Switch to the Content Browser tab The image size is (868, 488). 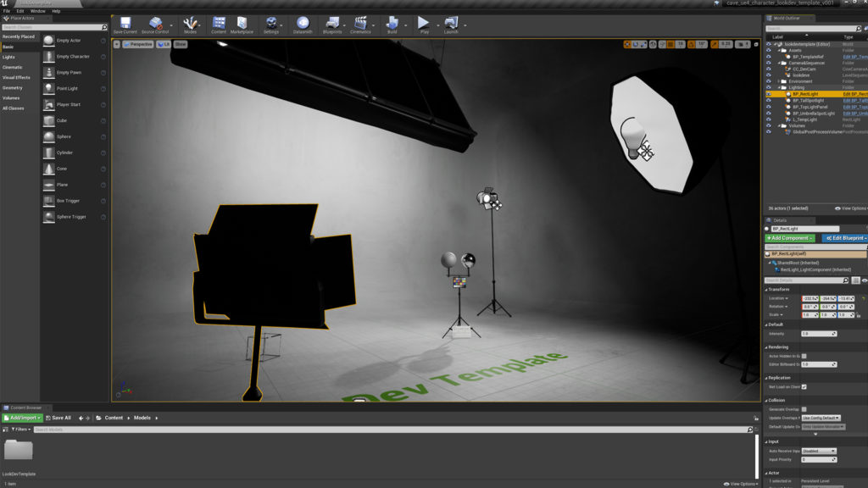click(x=25, y=406)
